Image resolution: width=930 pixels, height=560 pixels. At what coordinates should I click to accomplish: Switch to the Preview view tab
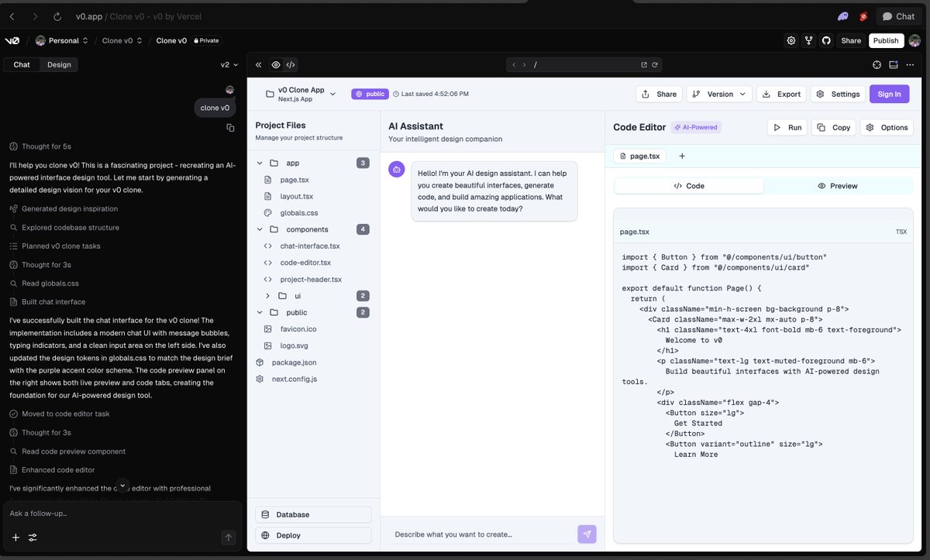[x=838, y=186]
